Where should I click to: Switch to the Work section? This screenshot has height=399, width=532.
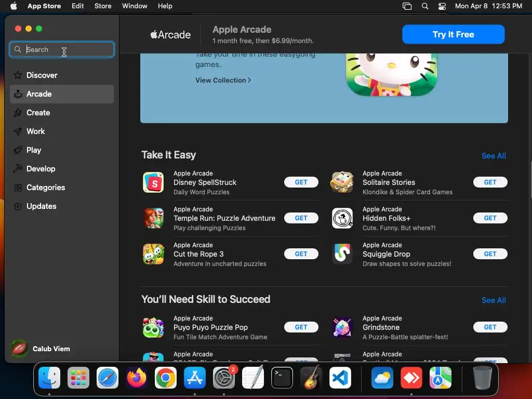62,131
